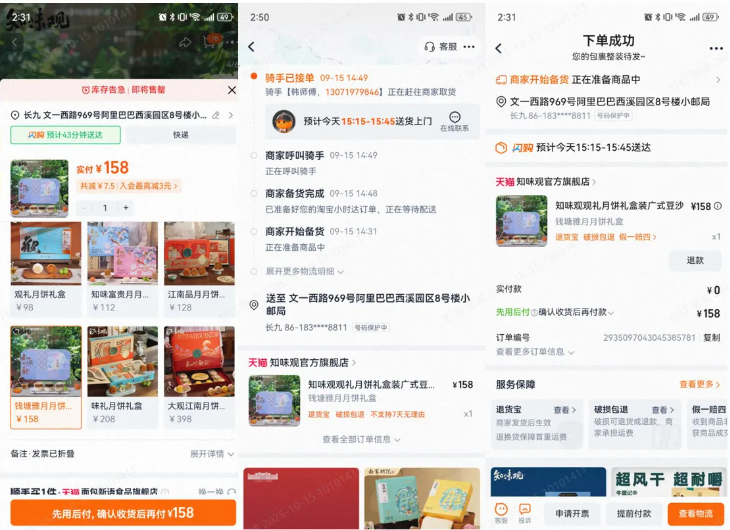
Task: Choose 味礼月饼礼盒 ¥208 option
Action: tap(122, 376)
